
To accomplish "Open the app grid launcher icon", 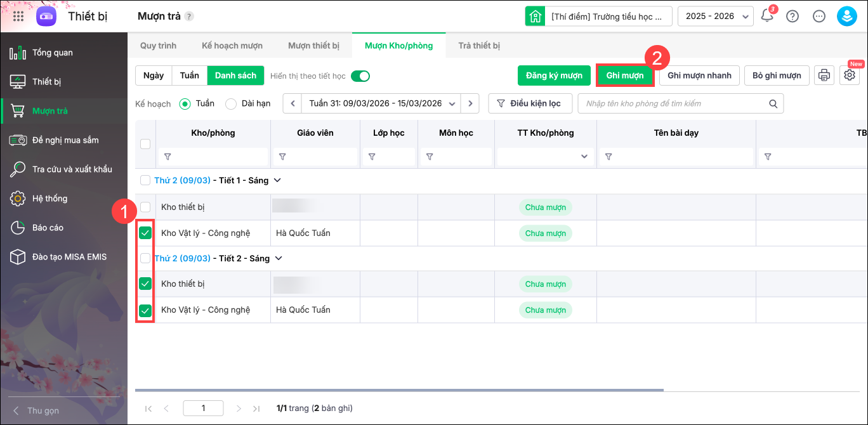I will (18, 16).
